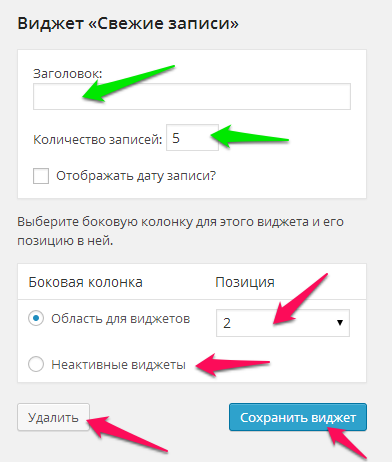Click the Позиция column header
The image size is (392, 462).
(245, 283)
